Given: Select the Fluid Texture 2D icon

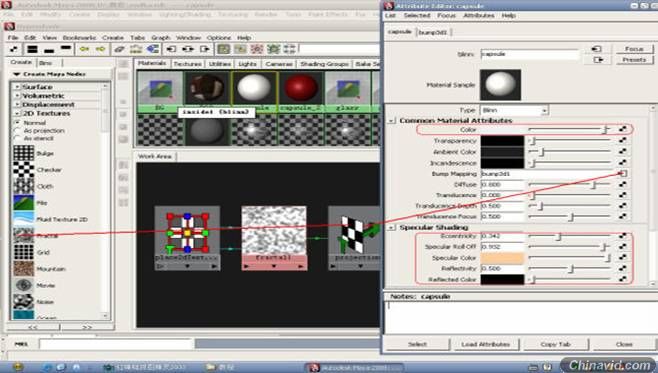Looking at the screenshot, I should (24, 219).
